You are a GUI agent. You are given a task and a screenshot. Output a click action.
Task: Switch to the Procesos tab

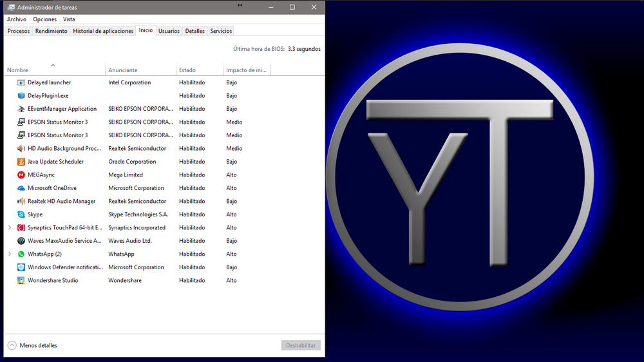pos(19,31)
